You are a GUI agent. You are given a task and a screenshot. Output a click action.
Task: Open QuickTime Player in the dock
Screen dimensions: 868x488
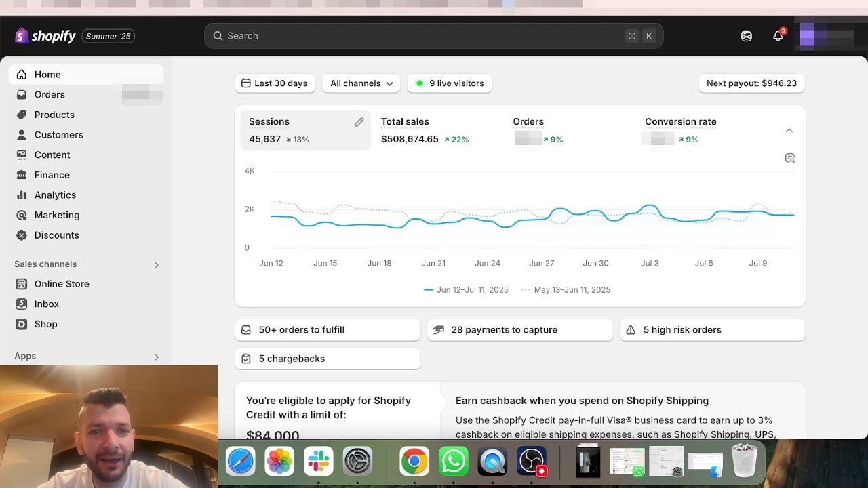tap(492, 462)
